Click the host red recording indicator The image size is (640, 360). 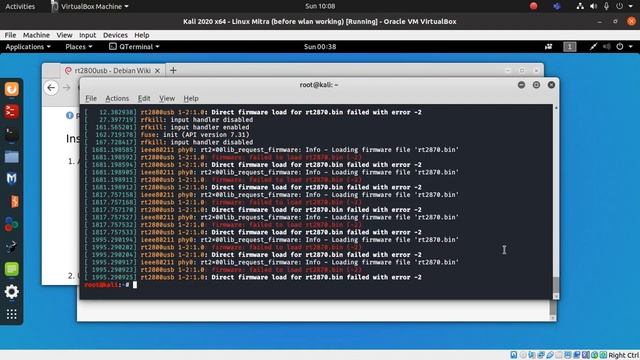click(533, 6)
